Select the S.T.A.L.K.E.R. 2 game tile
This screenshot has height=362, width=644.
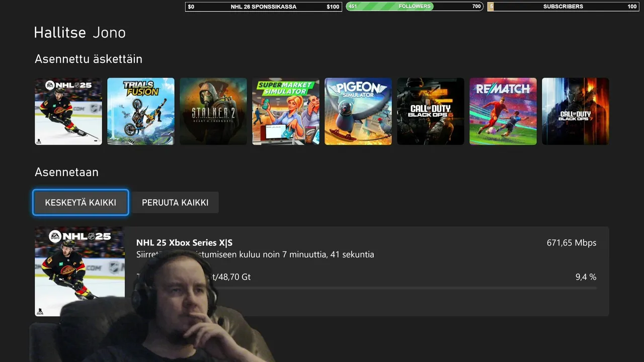click(x=213, y=111)
